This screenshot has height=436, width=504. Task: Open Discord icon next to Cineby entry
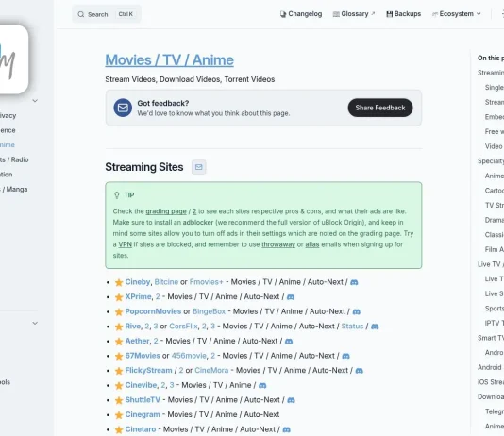click(354, 282)
